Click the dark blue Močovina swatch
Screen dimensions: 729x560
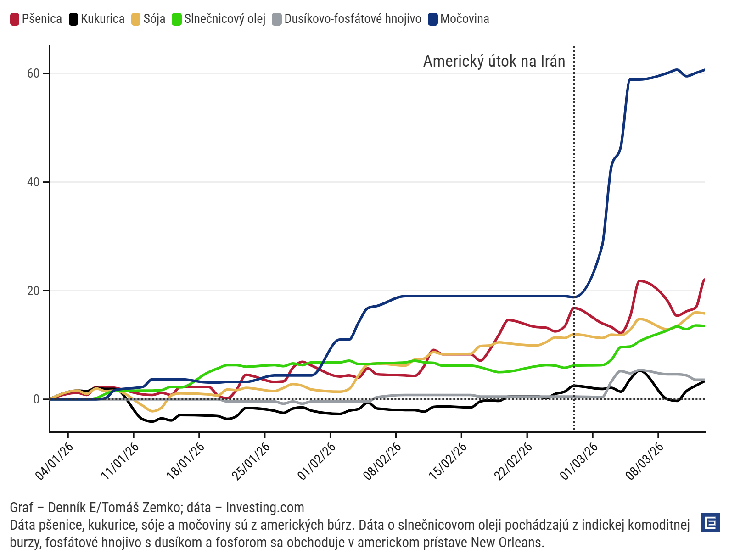pos(433,19)
